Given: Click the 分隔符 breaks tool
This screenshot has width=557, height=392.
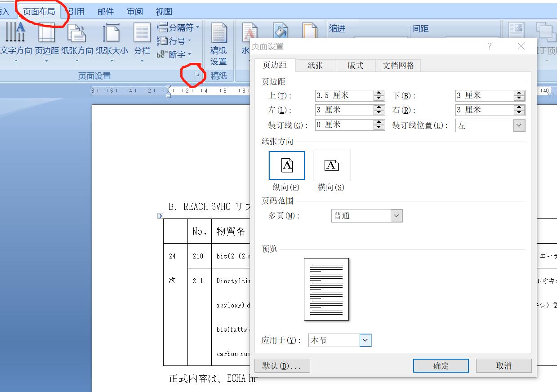Looking at the screenshot, I should 177,27.
